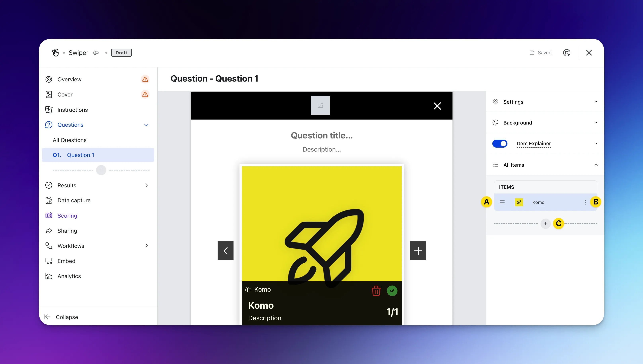643x364 pixels.
Task: Click the green checkmark on Komo card
Action: [x=392, y=291]
